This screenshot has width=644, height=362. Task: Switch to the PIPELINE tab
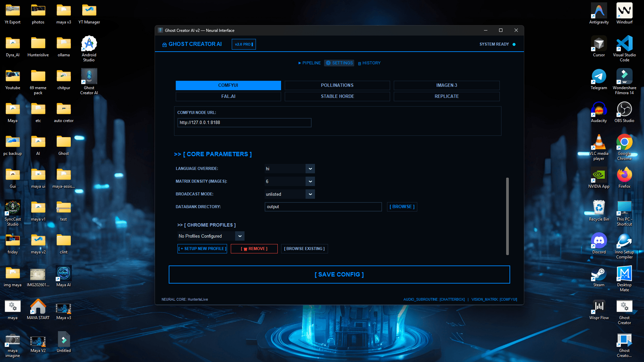(309, 63)
